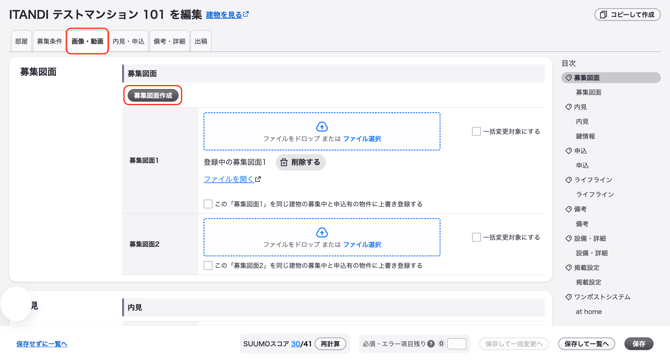Jump to at home in the 目次 sidebar

click(x=588, y=312)
